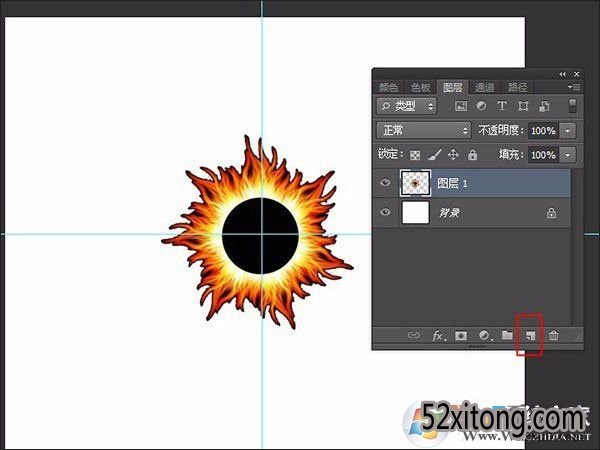
Task: Open the 不透明度 opacity slider arrow
Action: click(x=567, y=131)
